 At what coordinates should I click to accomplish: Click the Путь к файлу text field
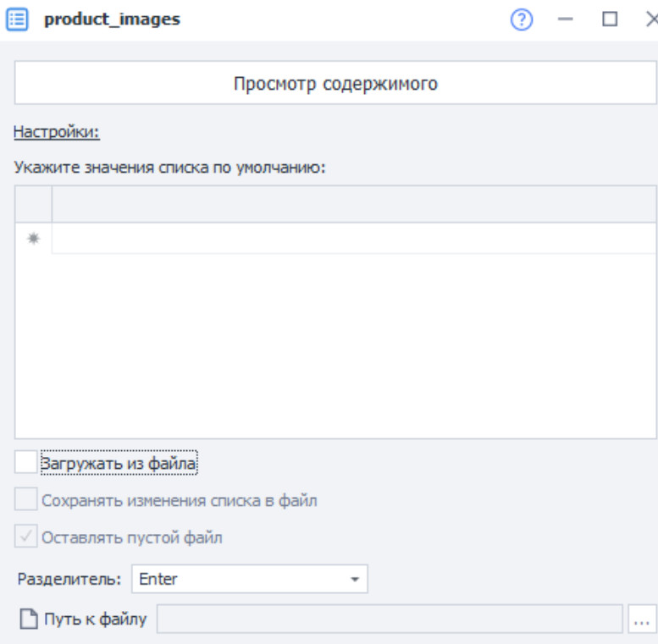point(390,619)
